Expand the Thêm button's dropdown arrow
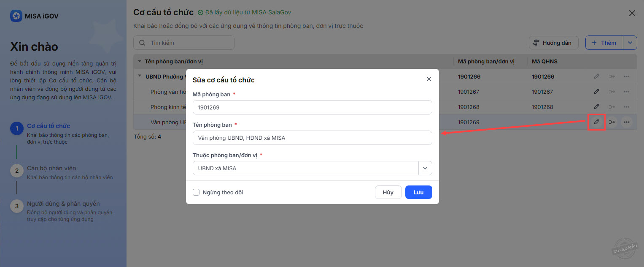 click(x=630, y=43)
